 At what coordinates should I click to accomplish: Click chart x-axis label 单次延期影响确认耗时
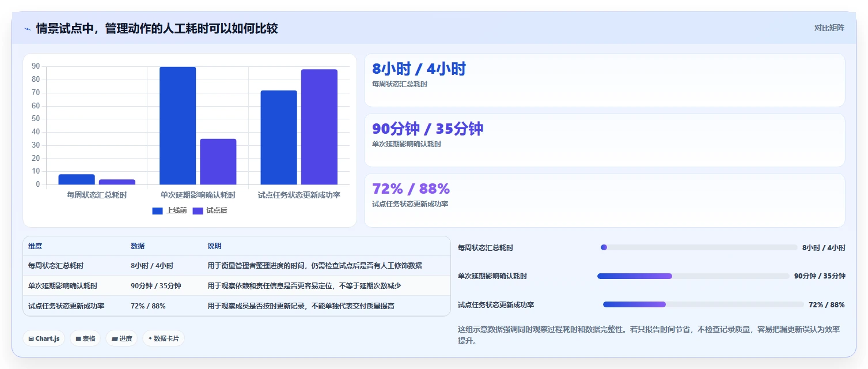(198, 195)
